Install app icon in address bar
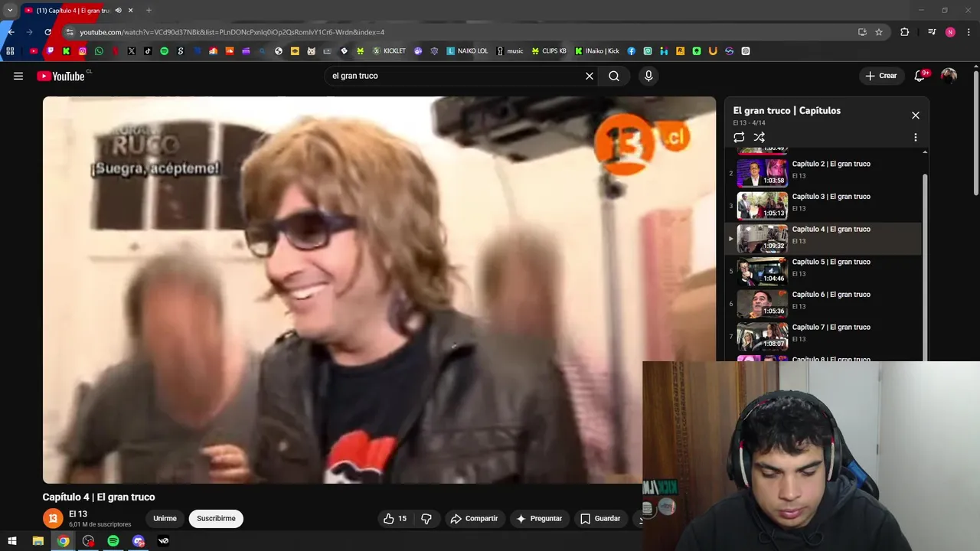The width and height of the screenshot is (980, 551). pos(862,32)
